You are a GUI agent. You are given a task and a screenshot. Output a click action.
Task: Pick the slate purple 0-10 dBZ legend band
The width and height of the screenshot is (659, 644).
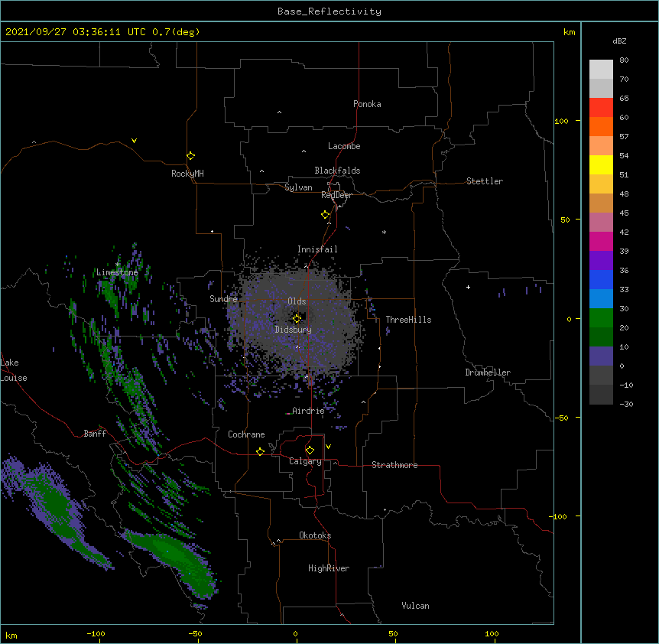pyautogui.click(x=601, y=356)
